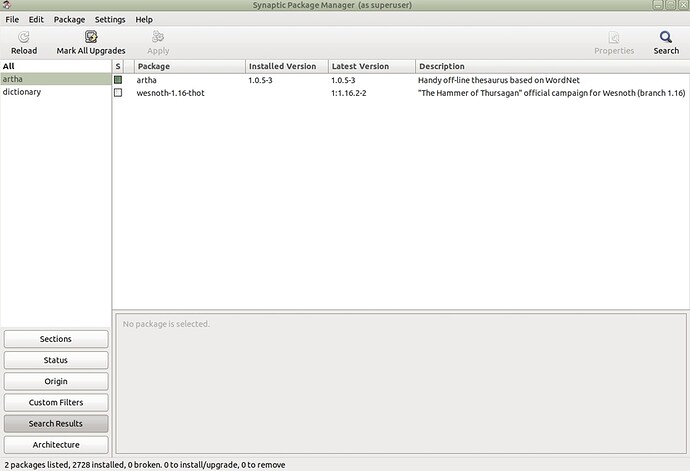The height and width of the screenshot is (471, 690).
Task: Toggle status checkbox for artha package
Action: click(x=118, y=80)
